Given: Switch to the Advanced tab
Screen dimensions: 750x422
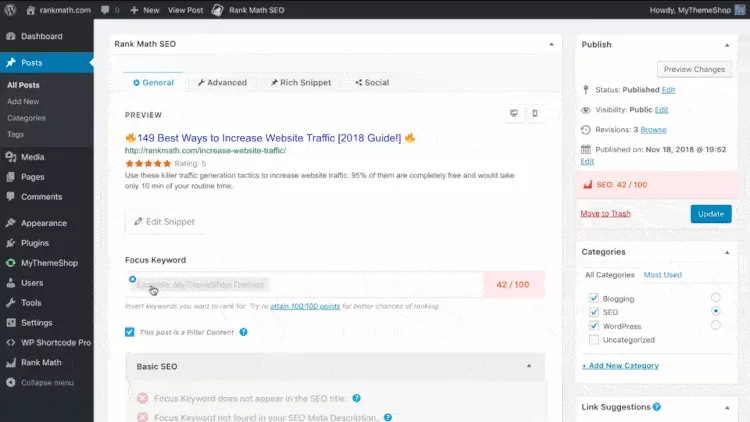Looking at the screenshot, I should tap(222, 82).
